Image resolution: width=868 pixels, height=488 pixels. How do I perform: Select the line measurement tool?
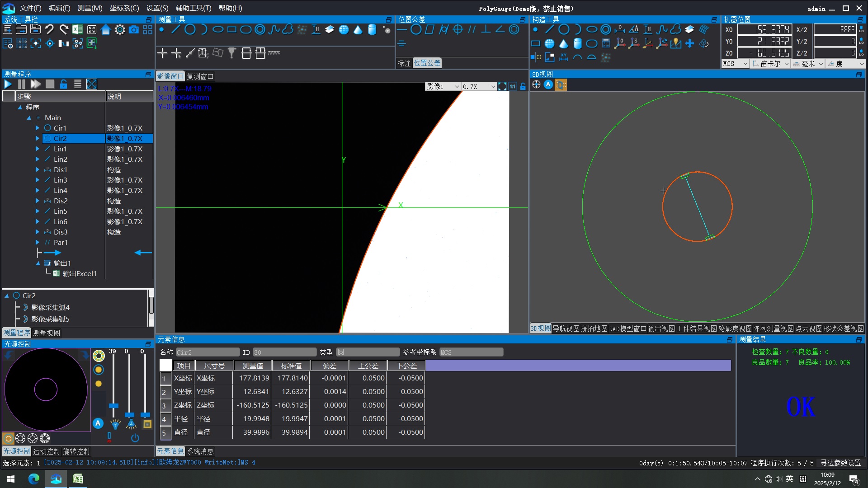tap(176, 30)
